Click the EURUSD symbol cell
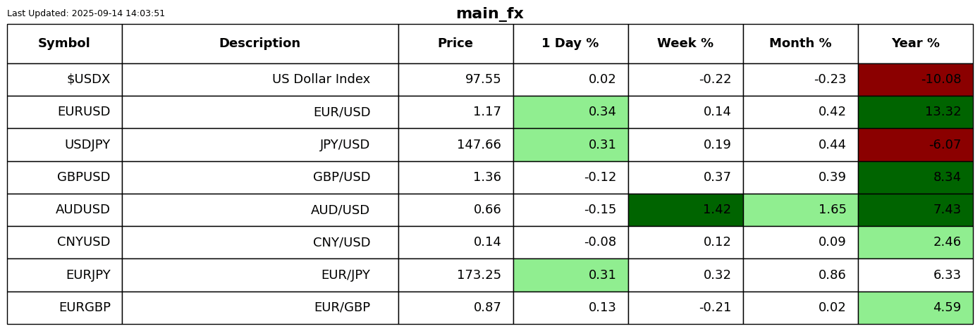980x331 pixels. [64, 112]
